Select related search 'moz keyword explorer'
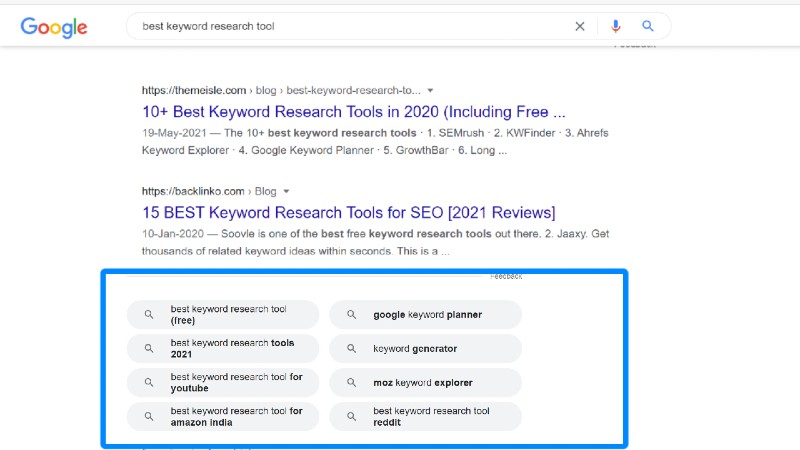Viewport: 800px width, 450px height. click(x=426, y=383)
